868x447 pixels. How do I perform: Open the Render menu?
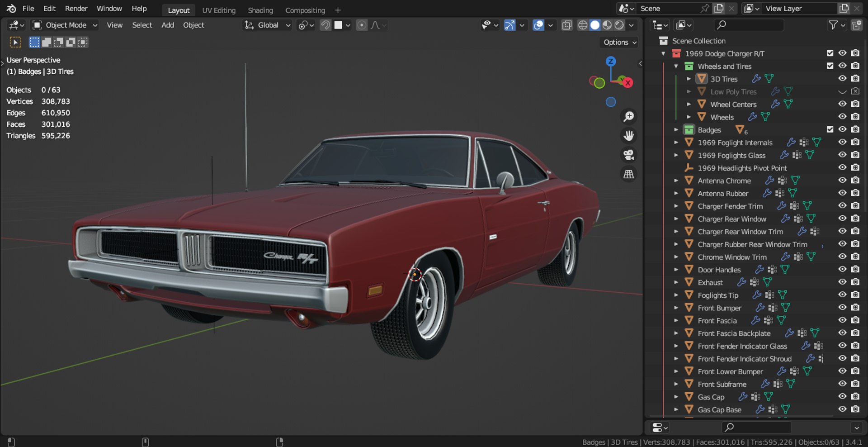point(76,9)
